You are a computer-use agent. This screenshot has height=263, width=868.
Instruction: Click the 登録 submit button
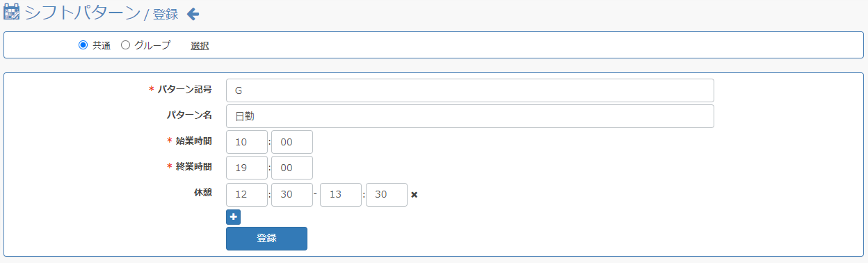[x=266, y=238]
